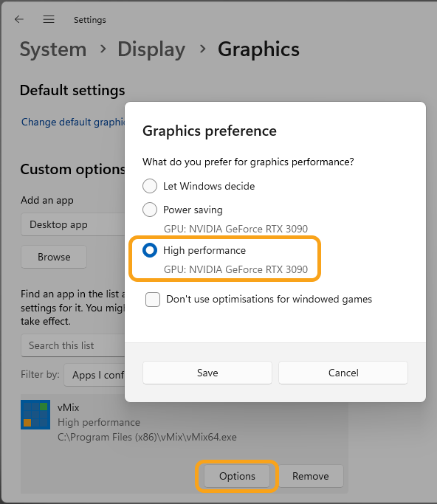
Task: Click the back arrow icon
Action: pyautogui.click(x=19, y=19)
